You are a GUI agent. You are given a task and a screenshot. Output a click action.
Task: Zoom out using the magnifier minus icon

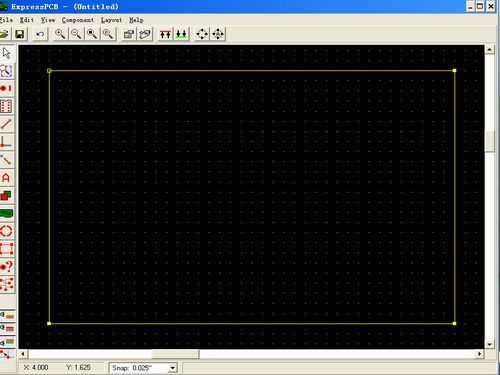(x=76, y=34)
